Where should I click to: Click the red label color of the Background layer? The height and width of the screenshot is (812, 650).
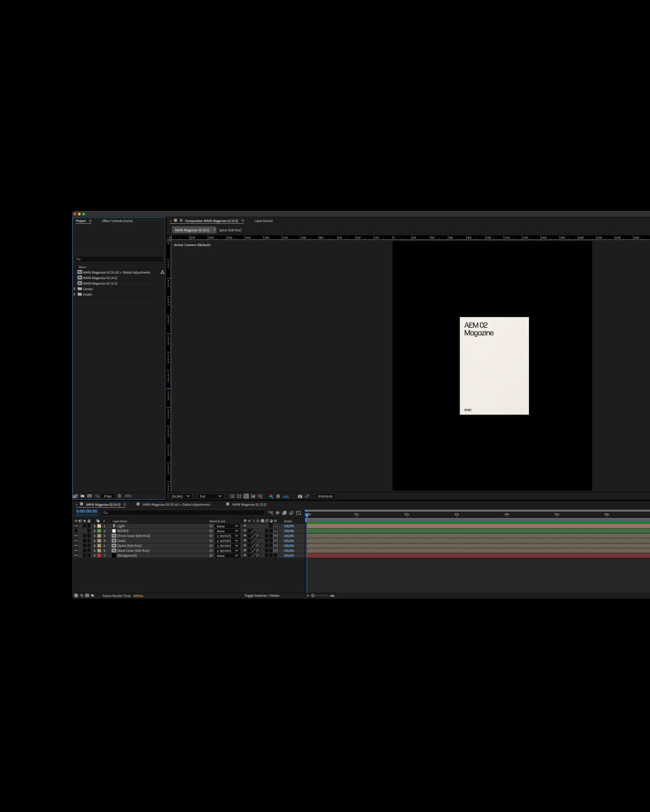coord(99,555)
